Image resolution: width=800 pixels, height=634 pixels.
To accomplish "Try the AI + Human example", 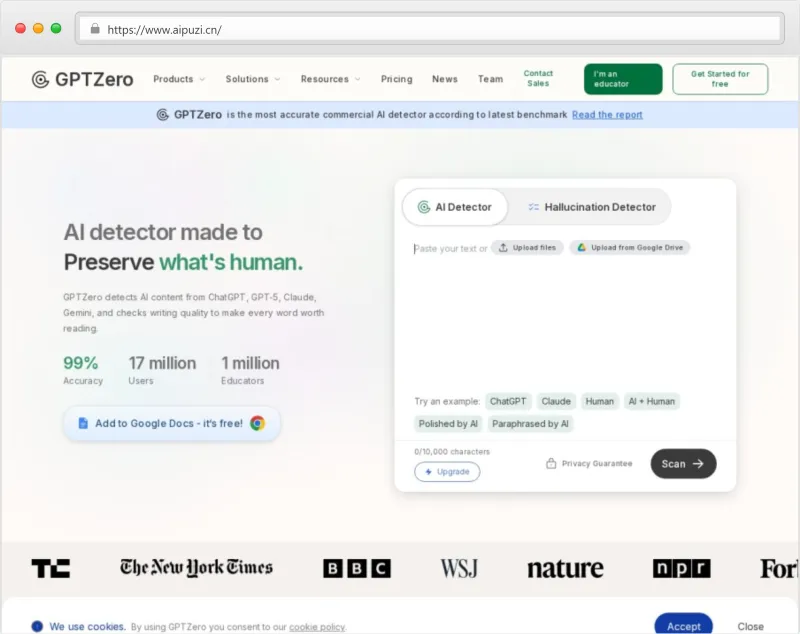I will tap(652, 401).
